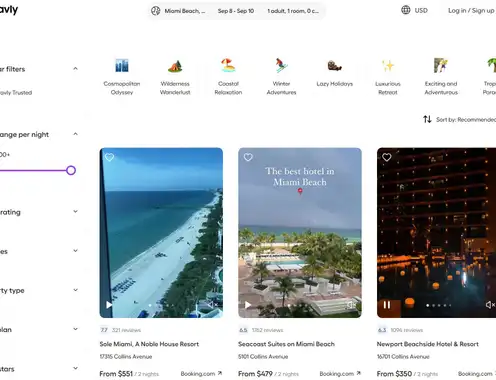Image resolution: width=496 pixels, height=380 pixels.
Task: Pick the Winter Adventures skier icon
Action: [281, 65]
